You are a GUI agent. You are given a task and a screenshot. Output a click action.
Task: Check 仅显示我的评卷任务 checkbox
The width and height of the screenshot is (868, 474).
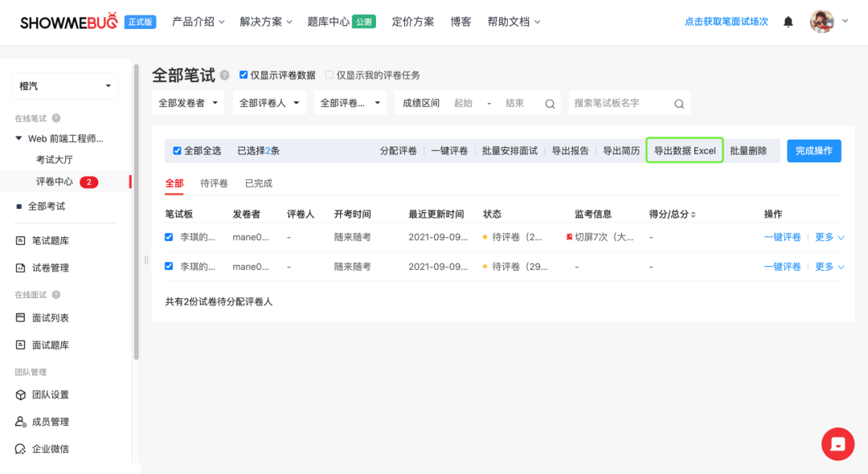(x=330, y=75)
